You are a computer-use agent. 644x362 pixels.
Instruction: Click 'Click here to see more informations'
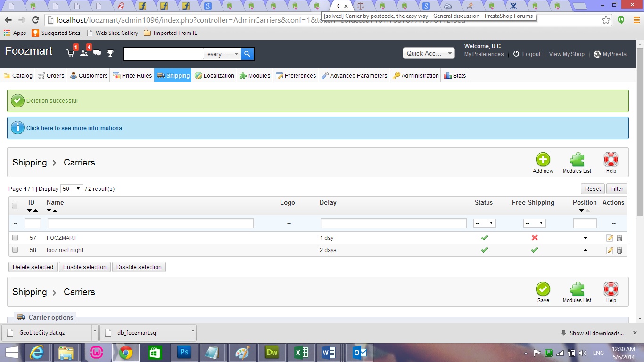pos(74,128)
